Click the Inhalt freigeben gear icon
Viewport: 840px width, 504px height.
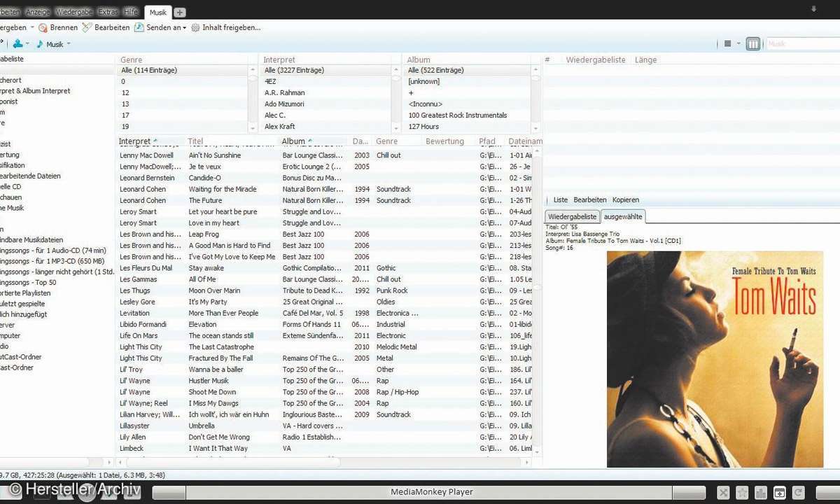(195, 27)
